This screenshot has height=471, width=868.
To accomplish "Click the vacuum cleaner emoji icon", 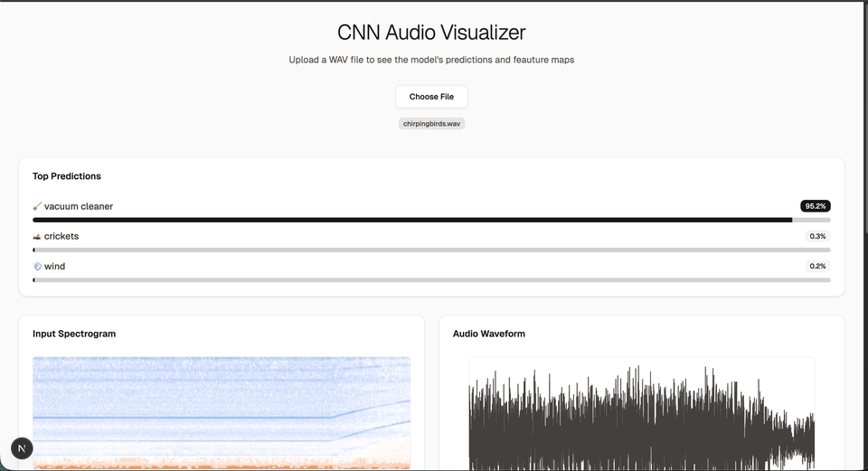I will [37, 207].
